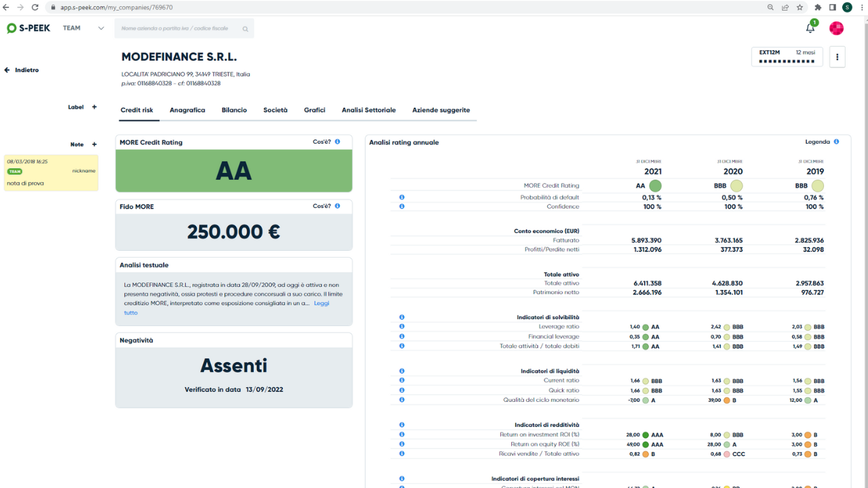Screen dimensions: 868x488
Task: Click the Indietro back arrow
Action: point(7,70)
